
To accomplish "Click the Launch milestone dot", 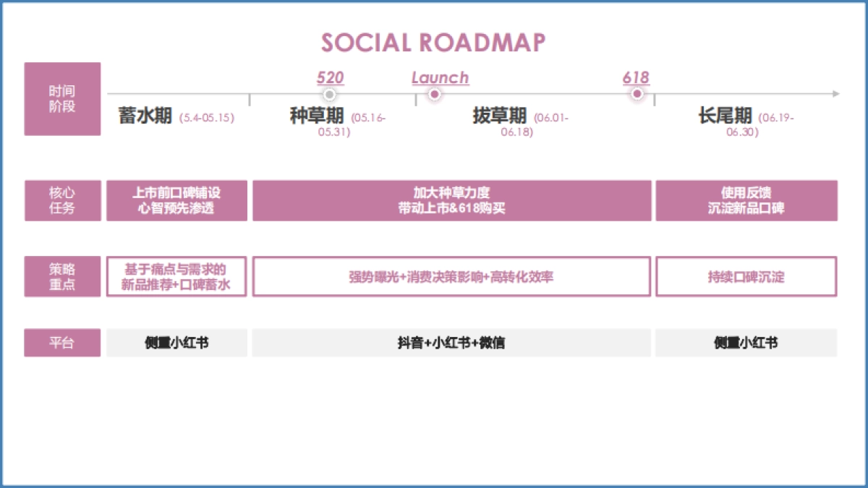I will point(434,94).
